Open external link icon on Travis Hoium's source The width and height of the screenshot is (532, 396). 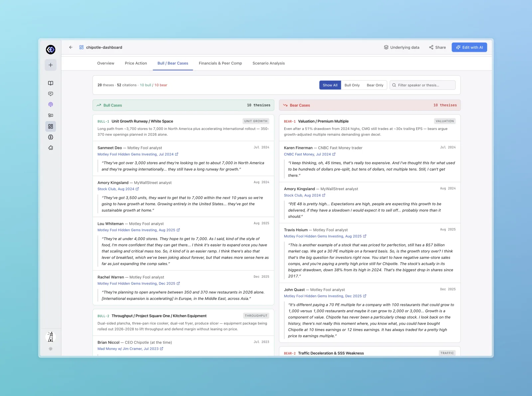tap(365, 236)
